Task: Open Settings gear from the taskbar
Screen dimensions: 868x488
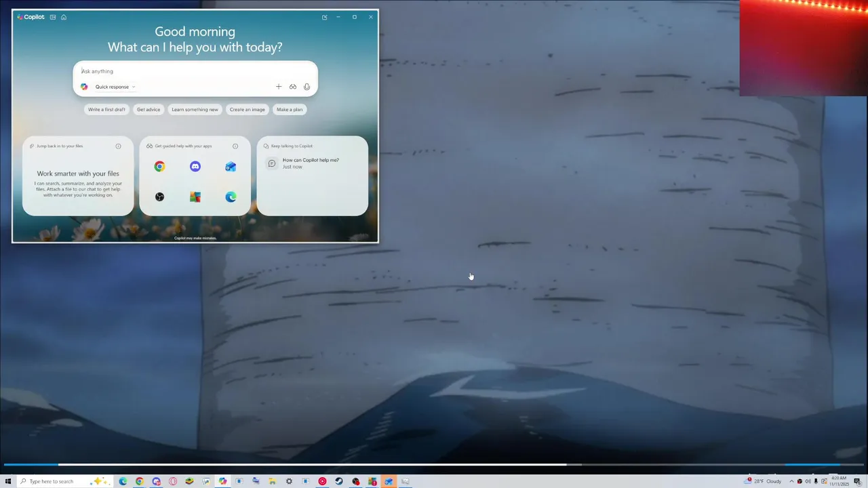Action: [289, 481]
